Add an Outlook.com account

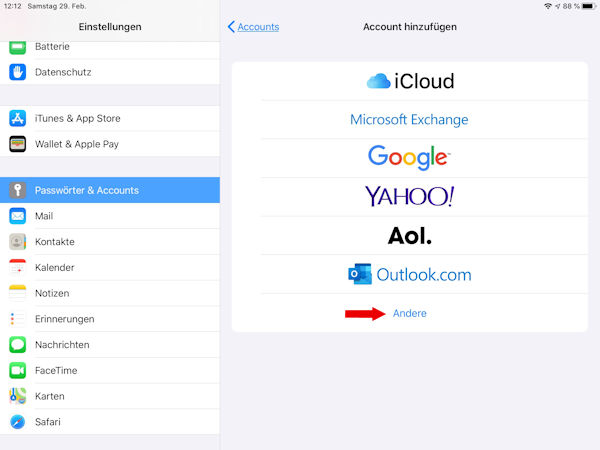click(409, 274)
